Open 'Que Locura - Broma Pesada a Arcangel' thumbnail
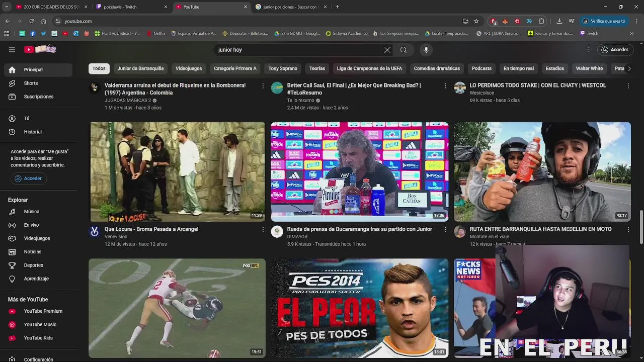Image resolution: width=644 pixels, height=362 pixels. pyautogui.click(x=177, y=171)
